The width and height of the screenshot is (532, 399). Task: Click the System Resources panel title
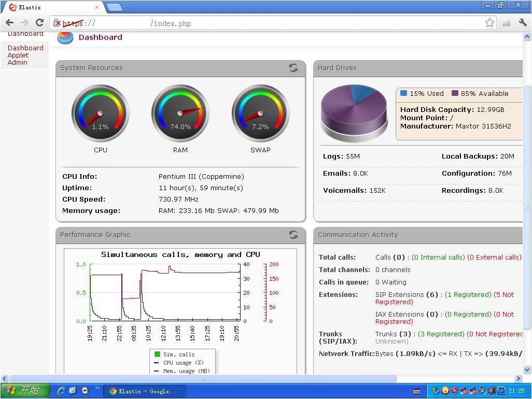[91, 67]
